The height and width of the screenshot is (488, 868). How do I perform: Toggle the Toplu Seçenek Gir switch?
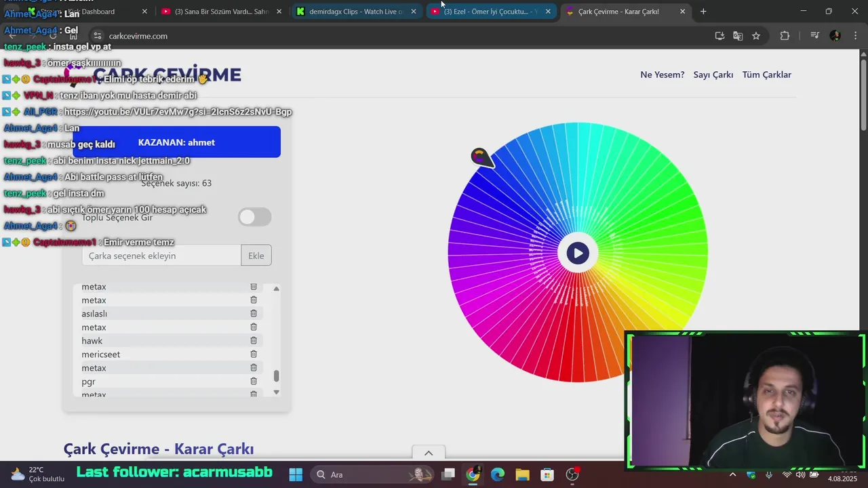tap(255, 217)
